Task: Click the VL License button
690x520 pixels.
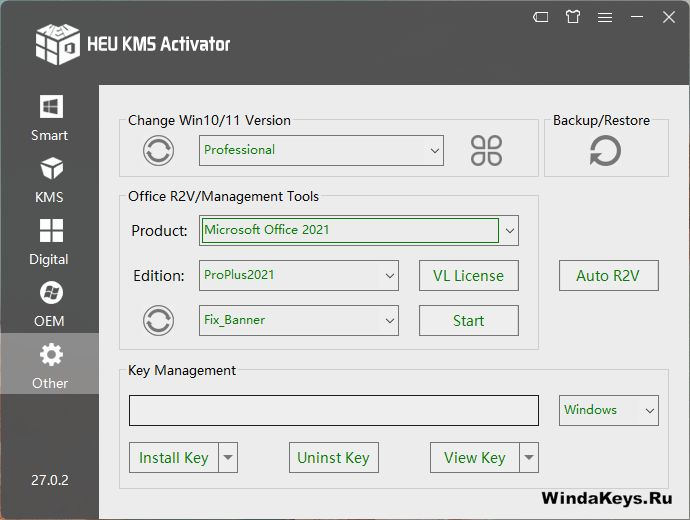Action: (x=469, y=275)
